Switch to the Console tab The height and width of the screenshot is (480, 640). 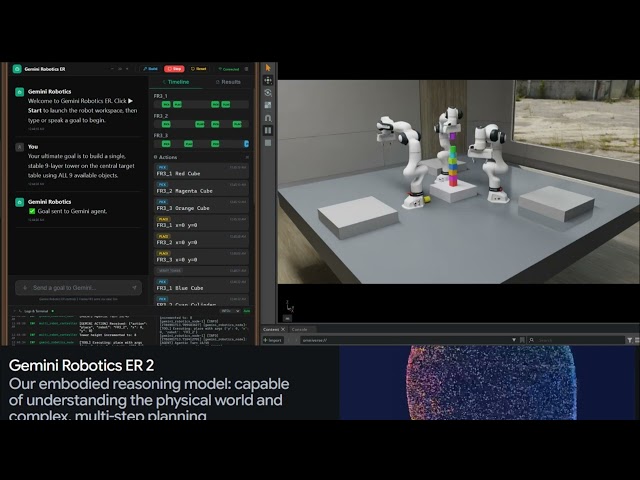(300, 329)
